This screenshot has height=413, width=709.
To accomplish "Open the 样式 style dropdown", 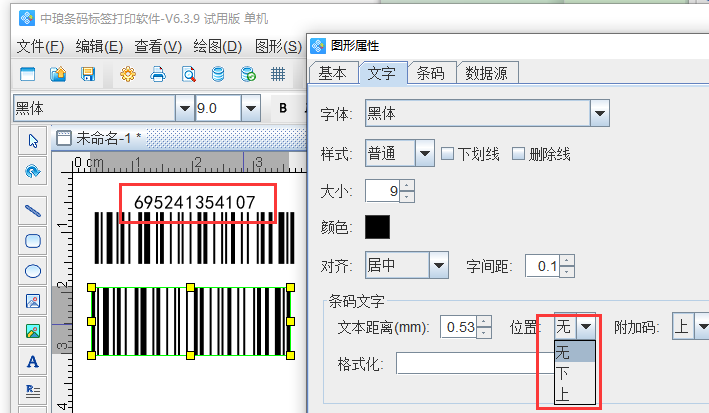I will pos(424,153).
